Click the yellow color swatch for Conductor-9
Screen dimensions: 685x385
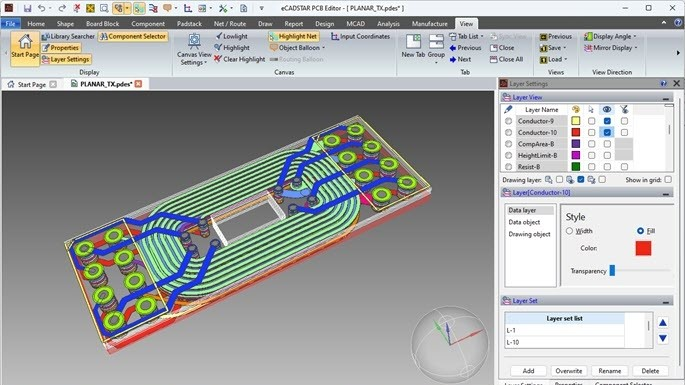pos(576,121)
